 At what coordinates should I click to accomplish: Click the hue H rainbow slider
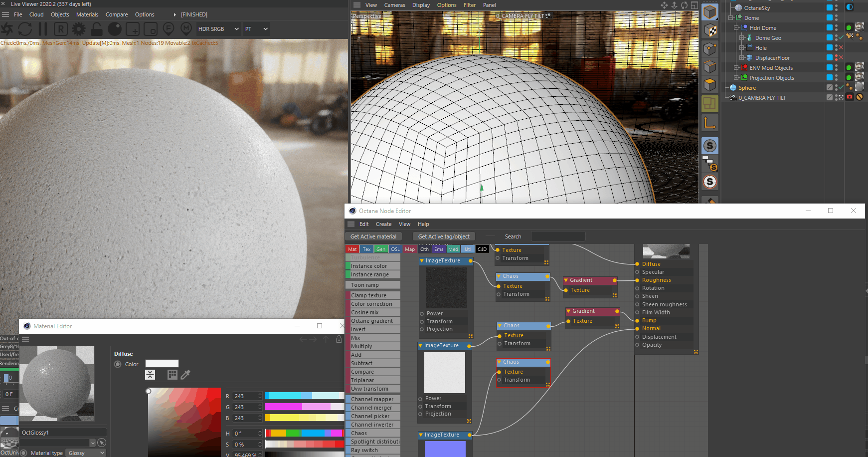click(x=305, y=433)
